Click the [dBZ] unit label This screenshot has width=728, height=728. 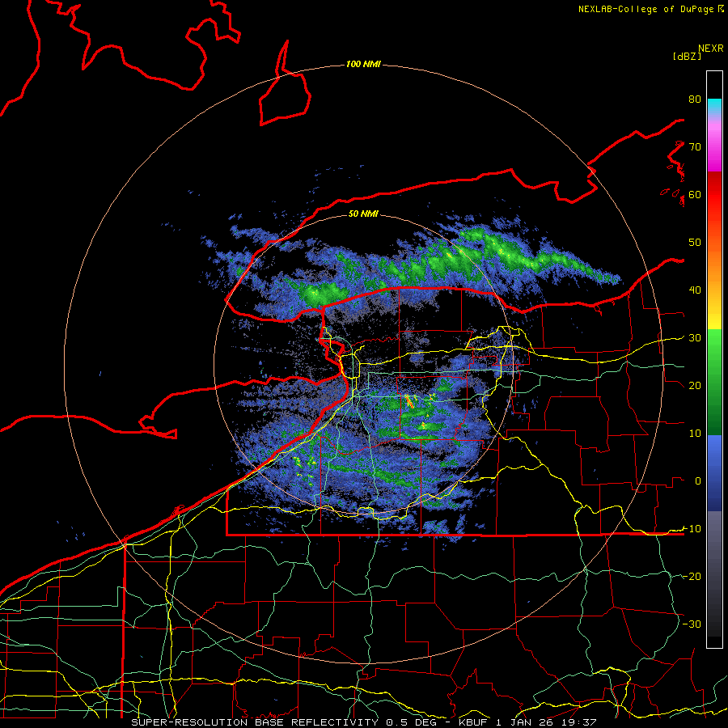pyautogui.click(x=687, y=56)
